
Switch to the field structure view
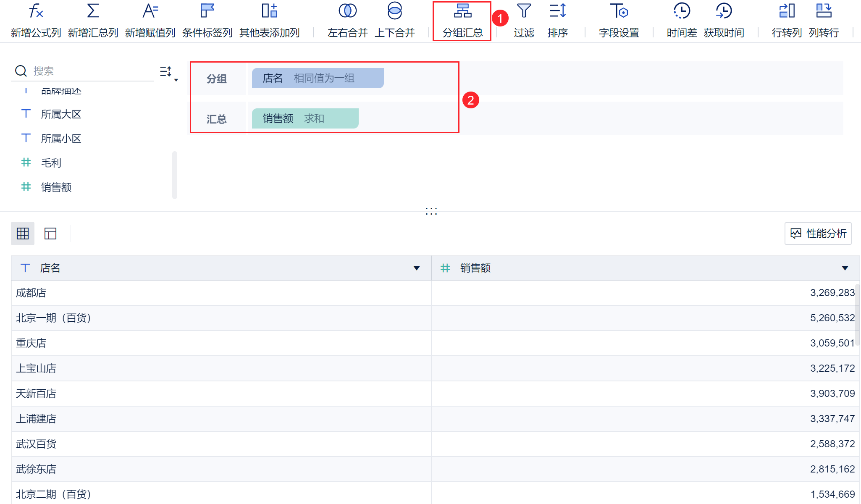click(50, 234)
